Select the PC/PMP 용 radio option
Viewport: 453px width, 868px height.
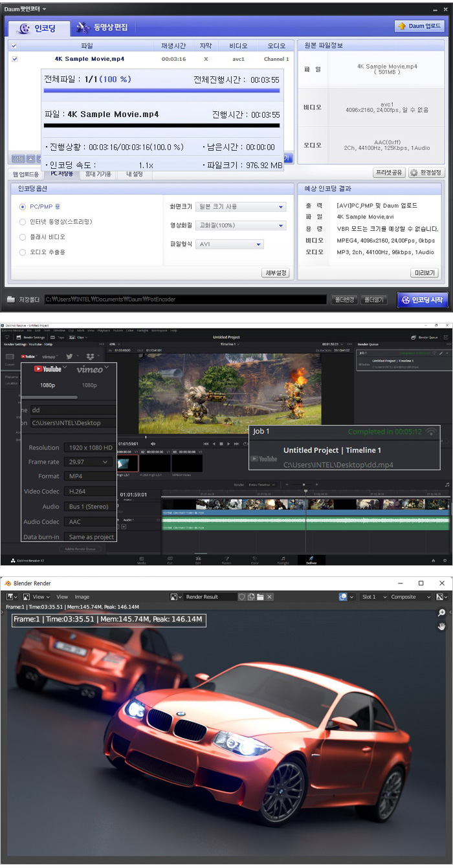(x=23, y=207)
